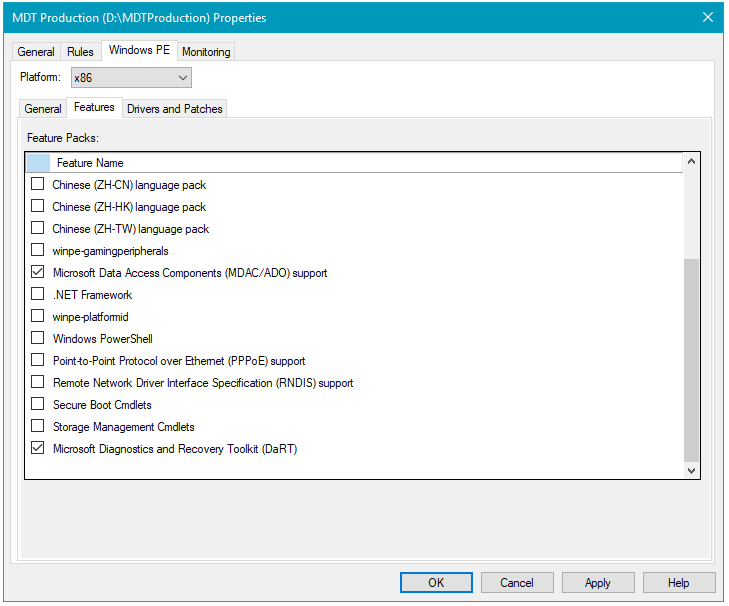The image size is (729, 606).
Task: Tick the .NET Framework checkbox
Action: pos(38,295)
